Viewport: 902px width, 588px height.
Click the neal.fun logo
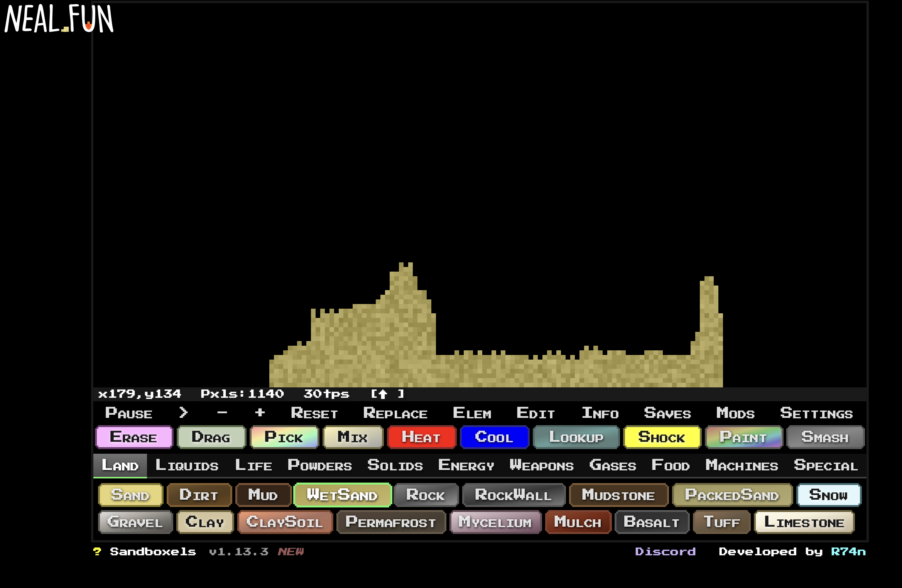pyautogui.click(x=59, y=19)
